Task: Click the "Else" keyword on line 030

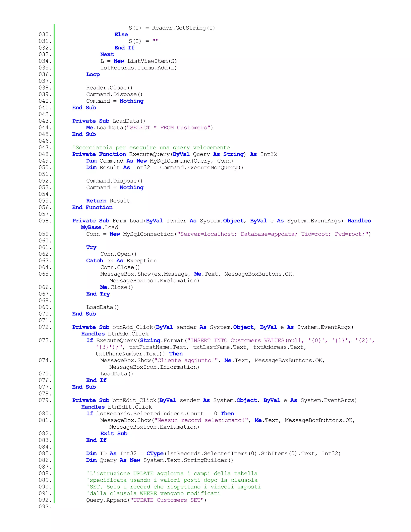Action: 121,35
